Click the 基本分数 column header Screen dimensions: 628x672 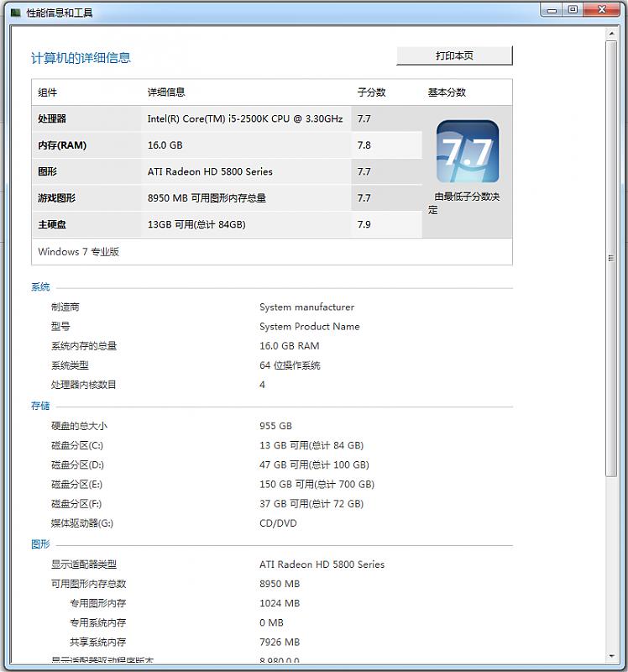tap(447, 92)
